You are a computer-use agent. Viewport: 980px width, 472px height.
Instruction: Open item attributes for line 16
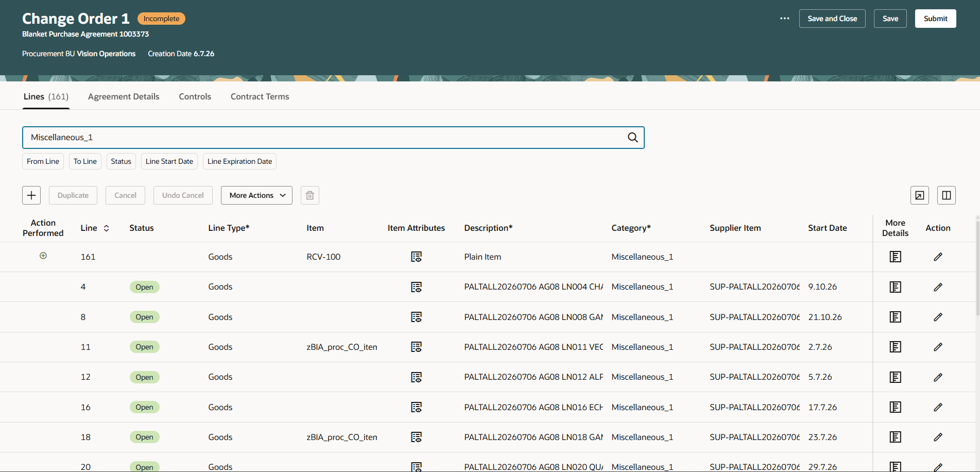[416, 407]
